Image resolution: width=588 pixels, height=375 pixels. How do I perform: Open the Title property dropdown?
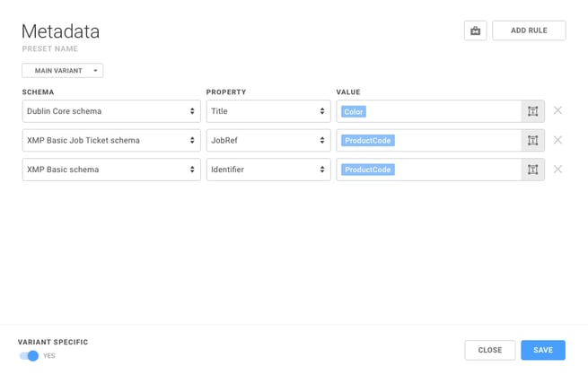coord(268,111)
